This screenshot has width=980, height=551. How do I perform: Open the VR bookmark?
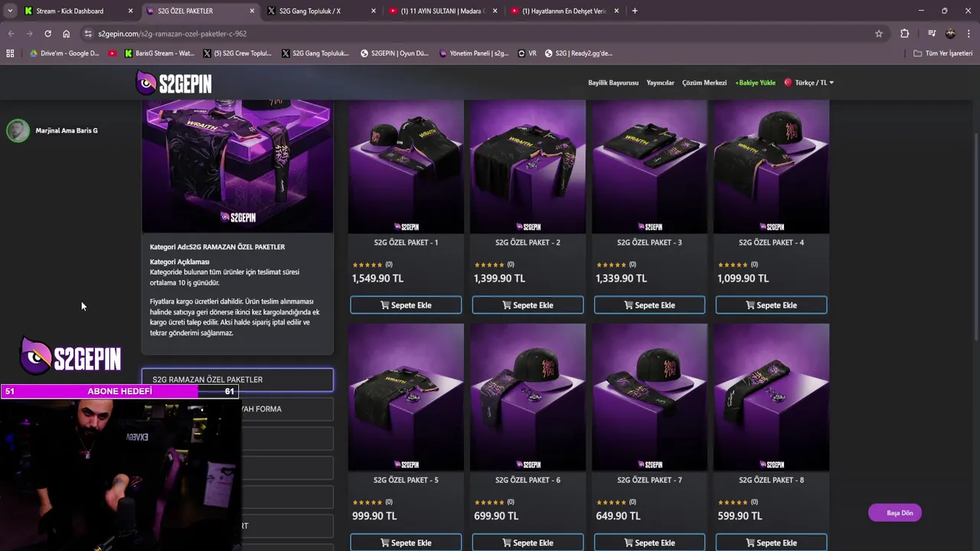527,54
